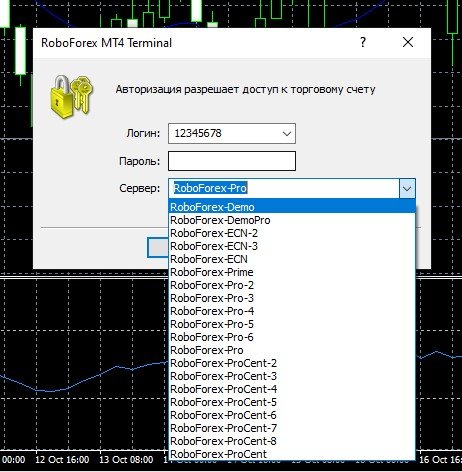Choose RoboForex-ProCent-5 server
This screenshot has height=472, width=462.
pos(292,402)
